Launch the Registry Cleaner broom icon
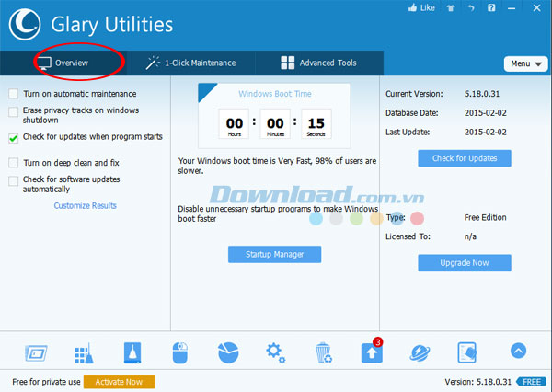Screen dimensions: 552x392 [84, 352]
